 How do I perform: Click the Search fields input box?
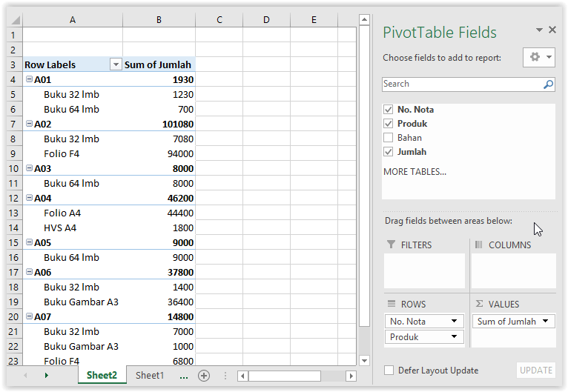463,84
